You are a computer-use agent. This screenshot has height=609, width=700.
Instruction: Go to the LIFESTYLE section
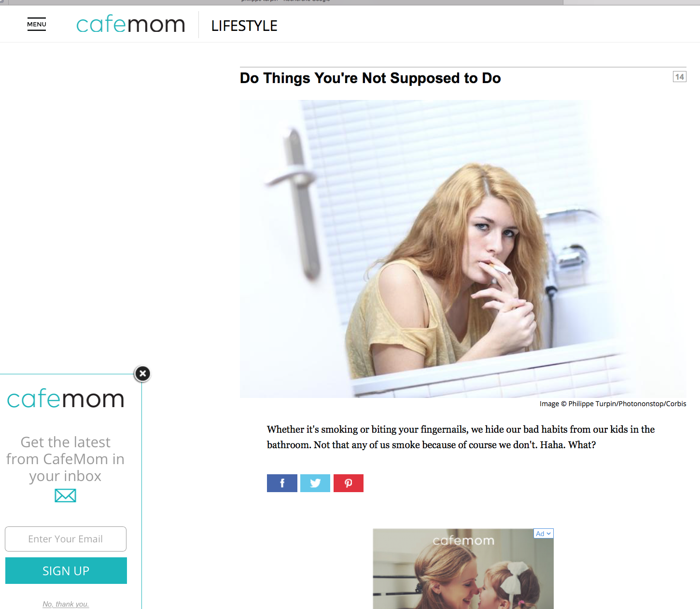[x=244, y=26]
